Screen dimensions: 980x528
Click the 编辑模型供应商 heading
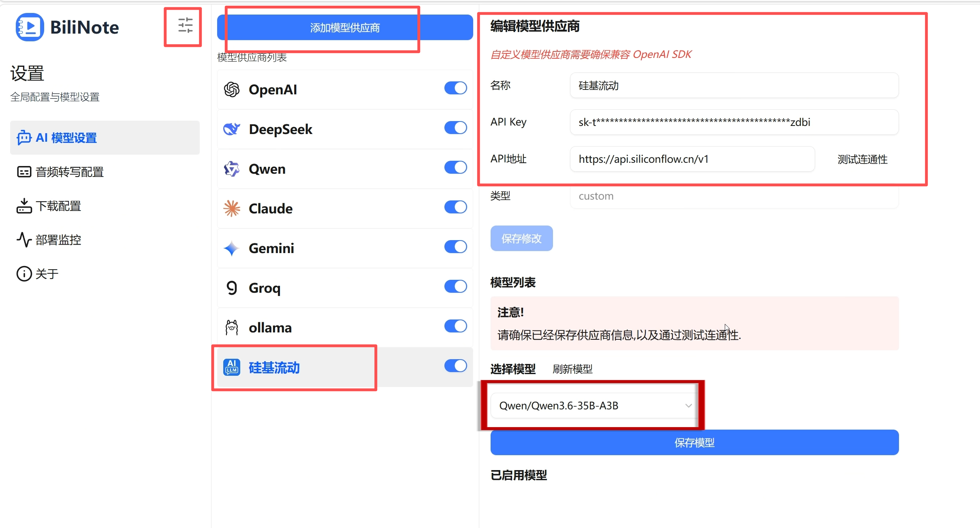pos(535,26)
